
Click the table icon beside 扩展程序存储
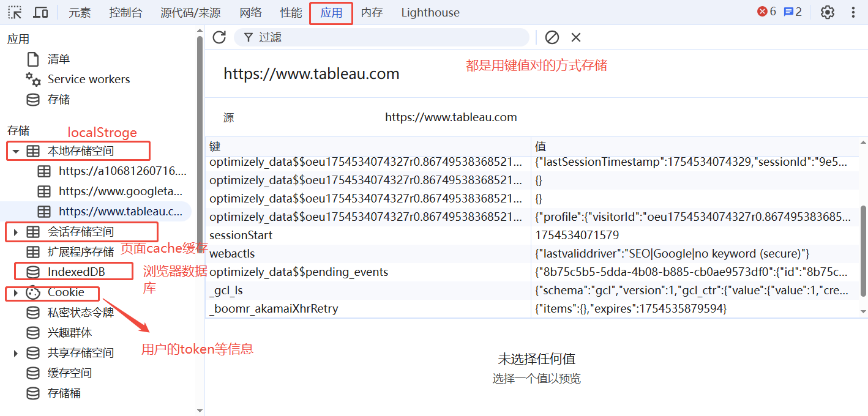pos(33,252)
